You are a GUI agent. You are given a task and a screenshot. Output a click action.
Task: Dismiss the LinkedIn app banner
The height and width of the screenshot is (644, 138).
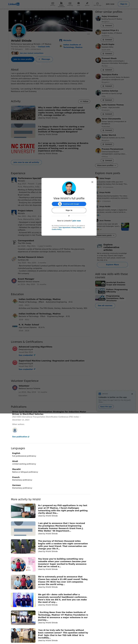pyautogui.click(x=132, y=394)
